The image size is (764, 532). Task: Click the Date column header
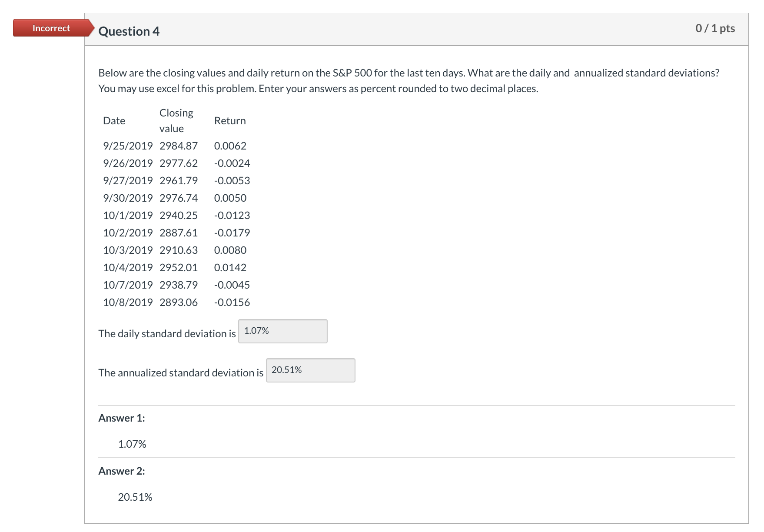click(x=114, y=120)
